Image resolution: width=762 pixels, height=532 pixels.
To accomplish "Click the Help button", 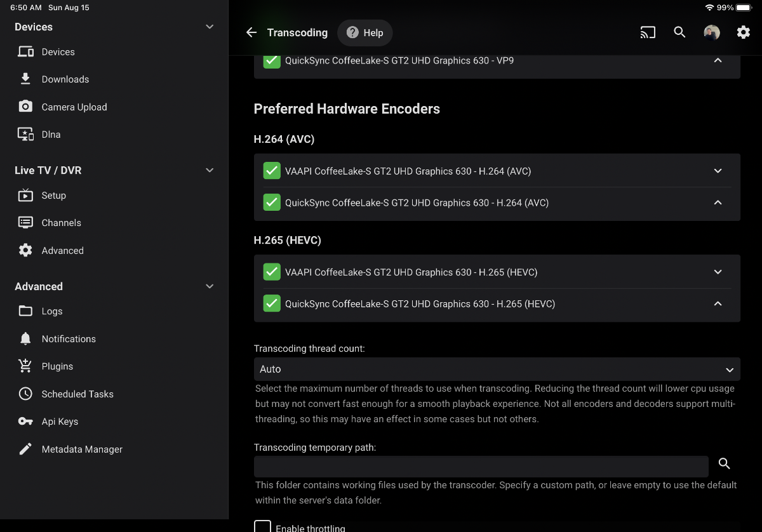I will [x=364, y=32].
